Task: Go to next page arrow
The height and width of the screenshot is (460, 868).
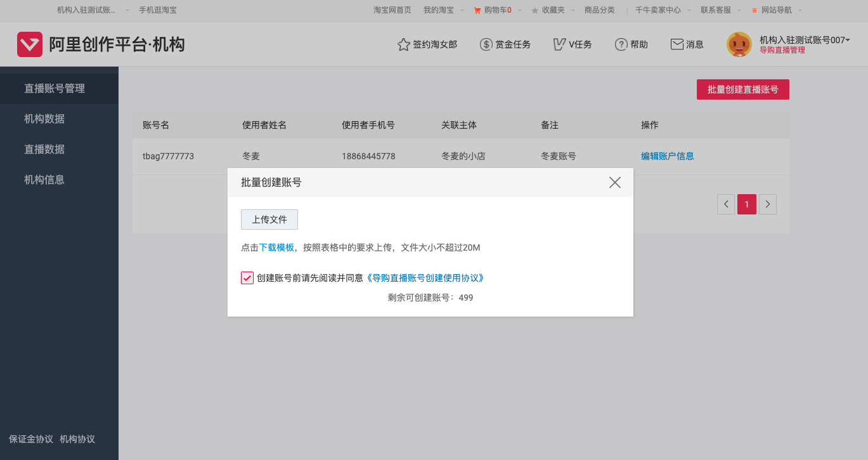Action: (x=768, y=204)
